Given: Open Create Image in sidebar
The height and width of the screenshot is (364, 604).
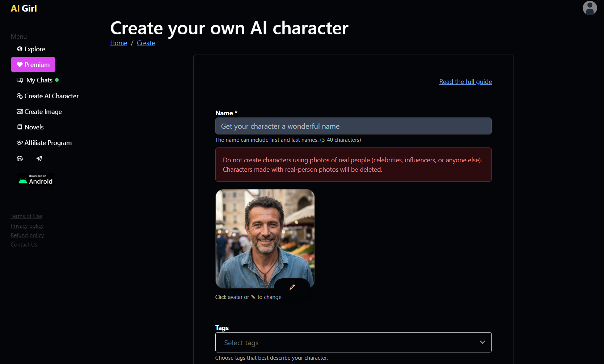Looking at the screenshot, I should [x=39, y=112].
